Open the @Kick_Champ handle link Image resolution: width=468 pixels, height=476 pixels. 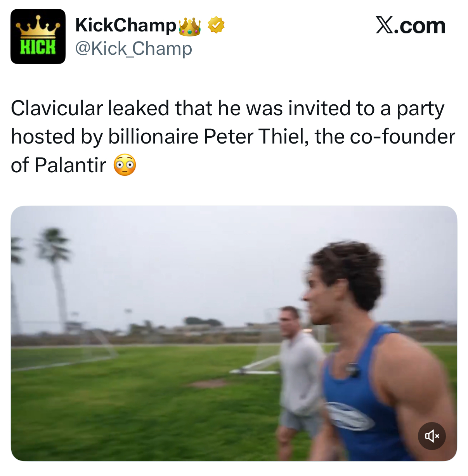pyautogui.click(x=133, y=48)
